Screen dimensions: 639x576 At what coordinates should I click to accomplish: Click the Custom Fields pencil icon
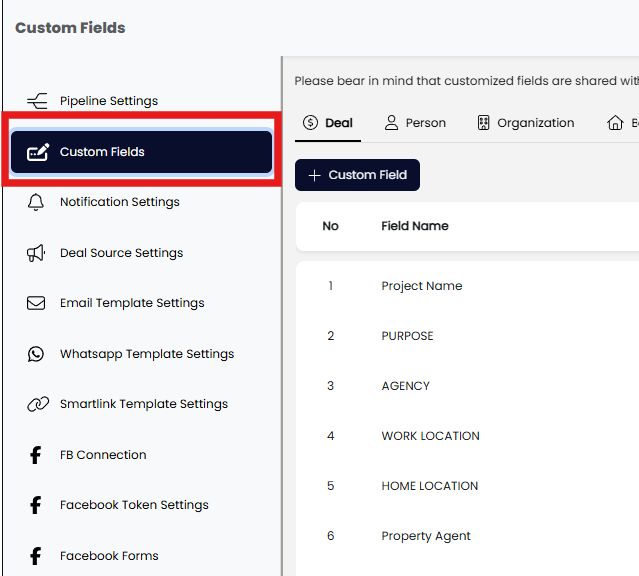tap(37, 152)
